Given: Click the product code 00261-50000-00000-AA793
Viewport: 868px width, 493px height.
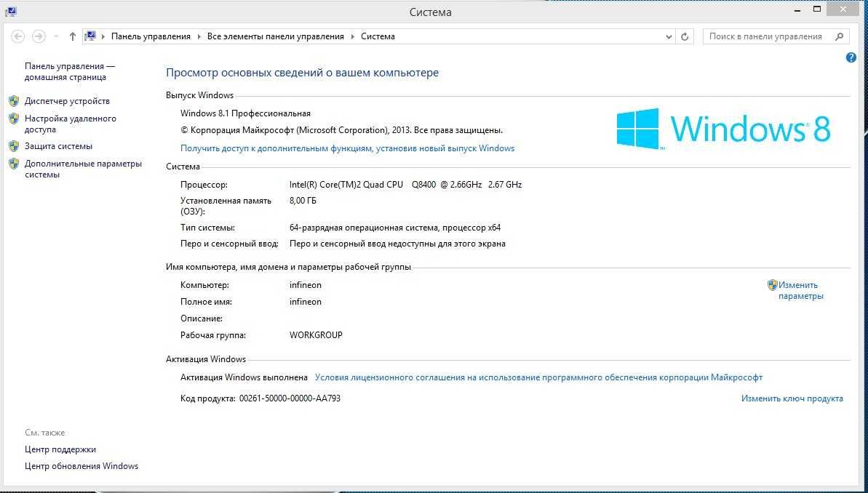Looking at the screenshot, I should coord(290,398).
